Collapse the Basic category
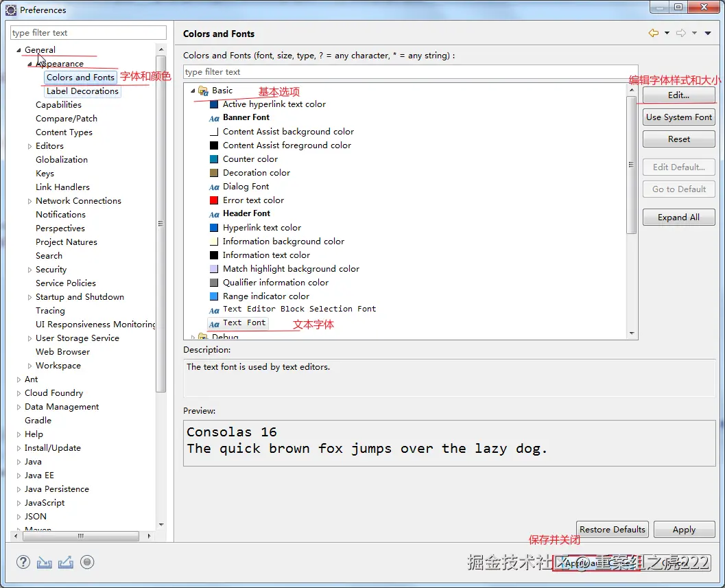Image resolution: width=725 pixels, height=588 pixels. tap(193, 91)
